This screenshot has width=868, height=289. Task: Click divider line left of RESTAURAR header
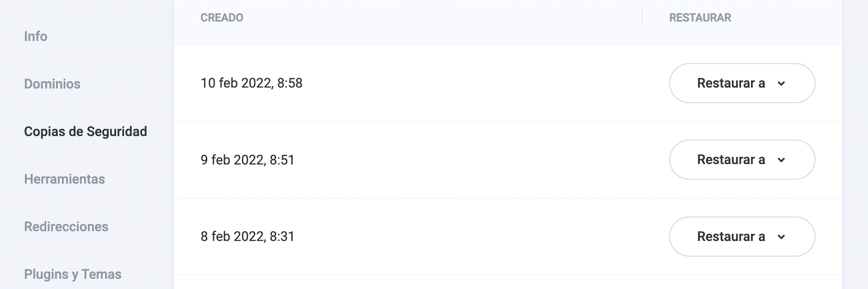pos(642,18)
